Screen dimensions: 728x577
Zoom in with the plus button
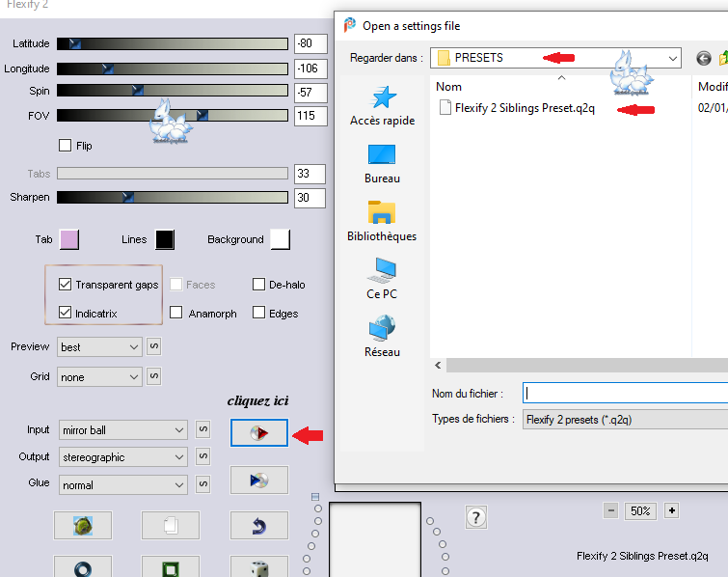[x=672, y=511]
